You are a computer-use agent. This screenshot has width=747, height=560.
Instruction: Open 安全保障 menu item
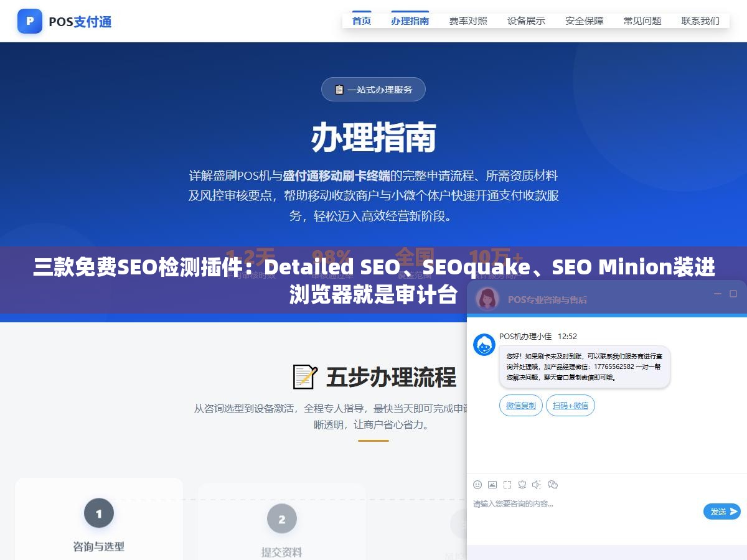coord(585,21)
